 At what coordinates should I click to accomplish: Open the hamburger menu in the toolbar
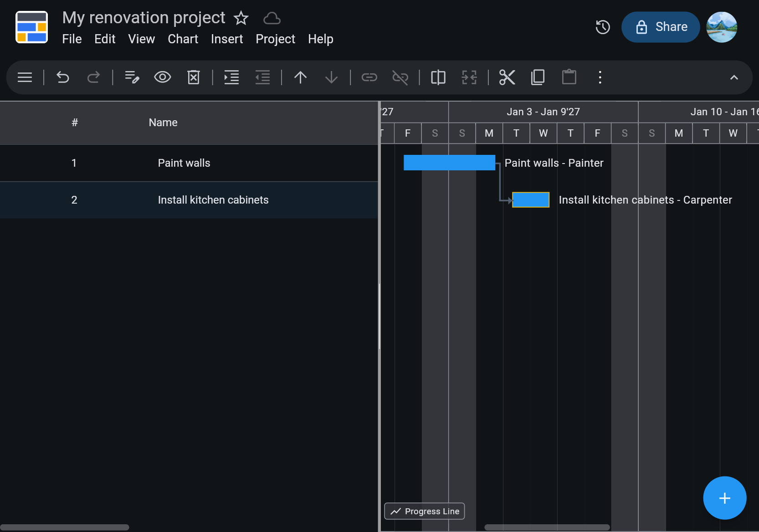pyautogui.click(x=25, y=77)
